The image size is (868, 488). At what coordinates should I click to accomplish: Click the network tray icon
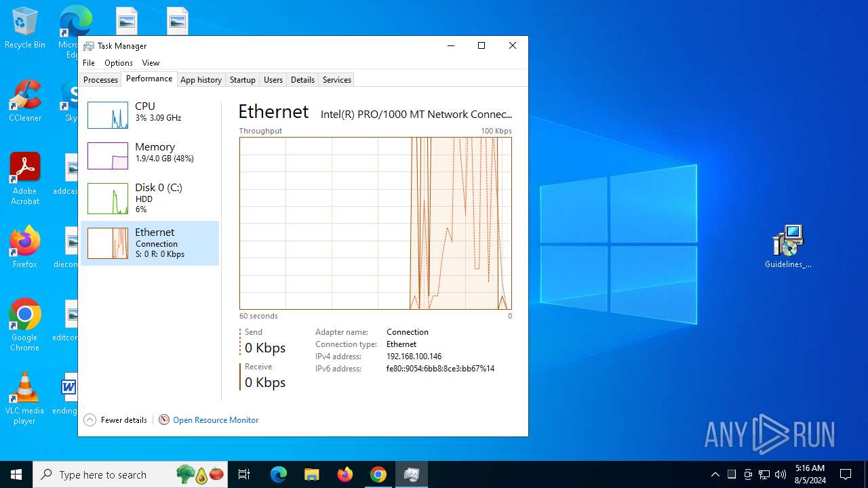(x=764, y=474)
